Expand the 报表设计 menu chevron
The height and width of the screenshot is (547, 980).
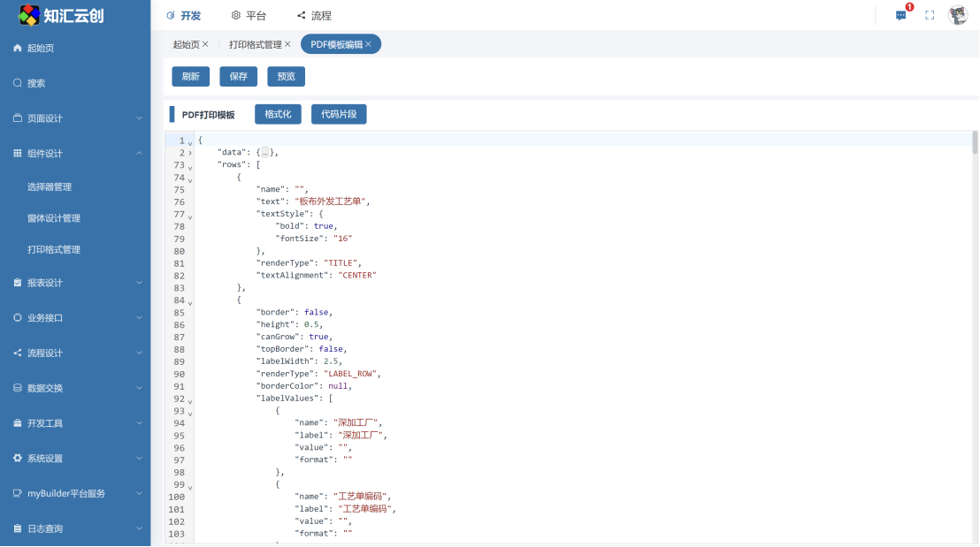coord(140,282)
